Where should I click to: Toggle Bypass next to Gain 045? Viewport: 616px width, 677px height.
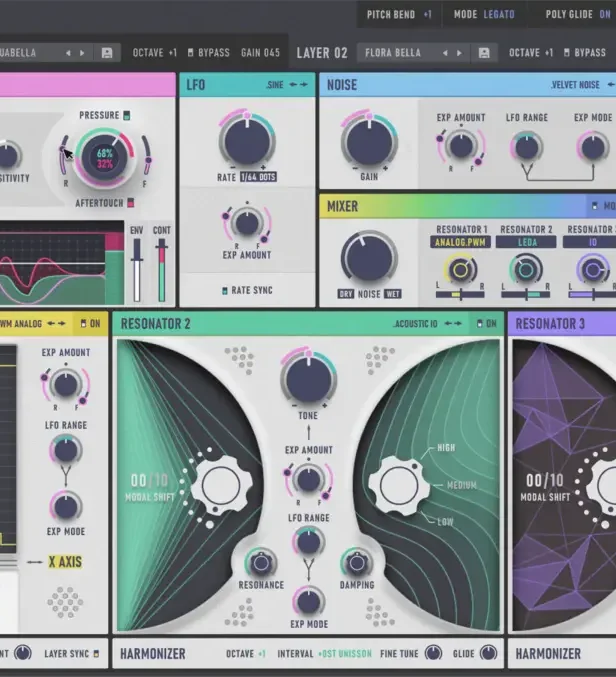[190, 53]
